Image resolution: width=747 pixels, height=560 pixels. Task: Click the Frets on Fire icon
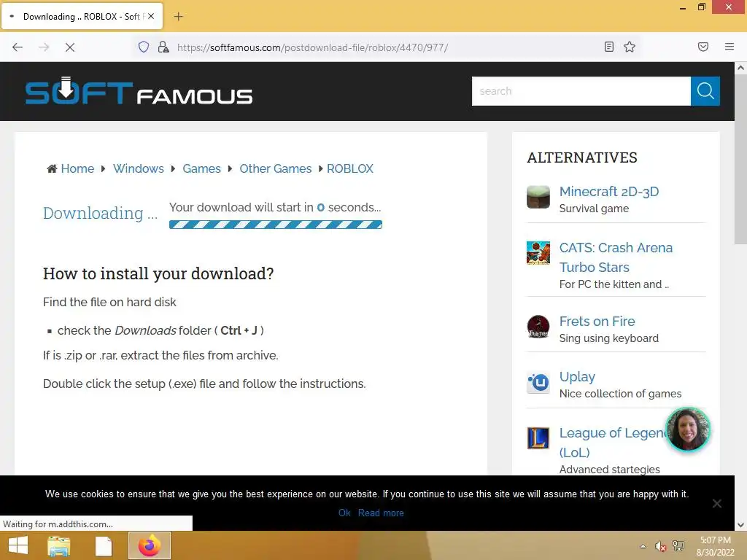click(x=538, y=327)
